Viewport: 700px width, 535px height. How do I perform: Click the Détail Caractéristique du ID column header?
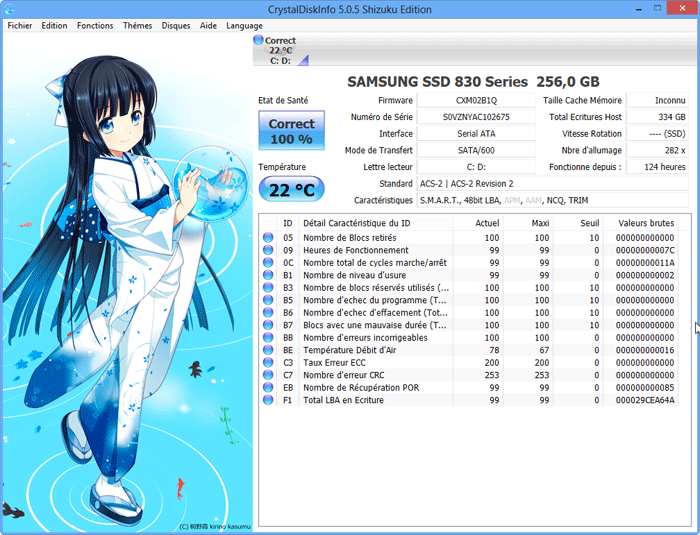pos(376,223)
